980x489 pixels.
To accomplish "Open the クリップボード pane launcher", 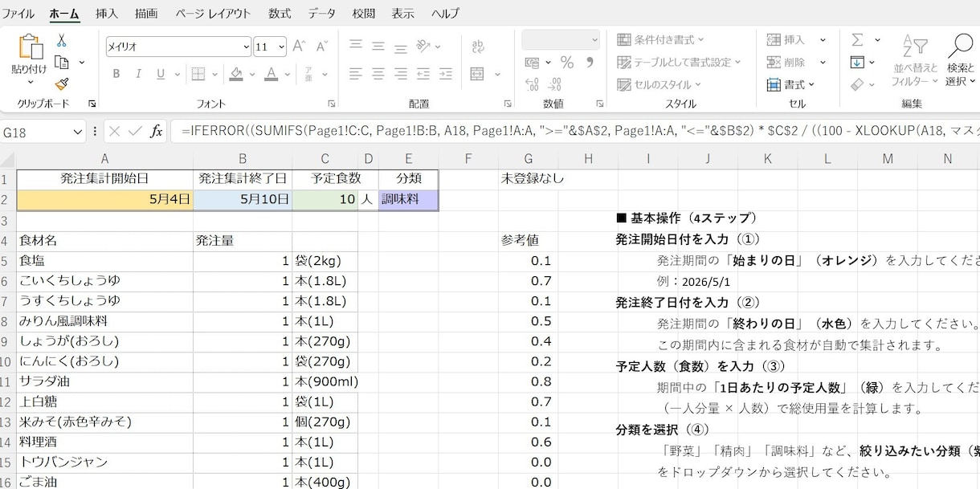I will 92,104.
